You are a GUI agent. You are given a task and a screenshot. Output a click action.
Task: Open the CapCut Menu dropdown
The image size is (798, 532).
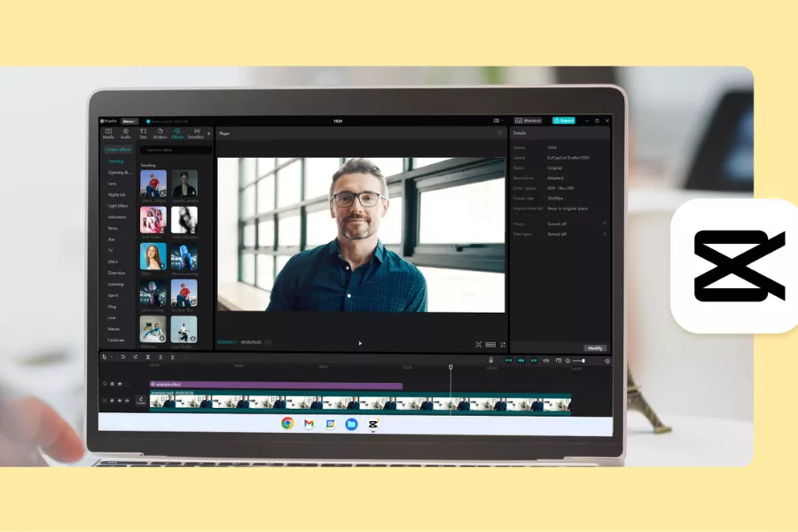129,121
